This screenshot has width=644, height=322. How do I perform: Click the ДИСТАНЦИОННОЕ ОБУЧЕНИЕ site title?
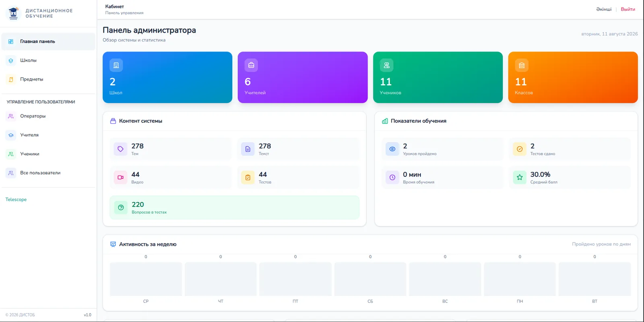pos(49,13)
